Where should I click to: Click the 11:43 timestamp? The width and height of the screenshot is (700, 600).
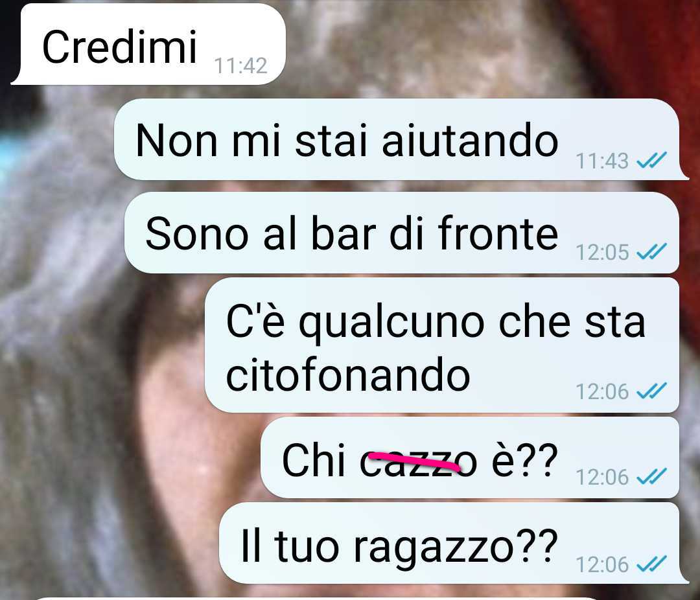pos(602,161)
